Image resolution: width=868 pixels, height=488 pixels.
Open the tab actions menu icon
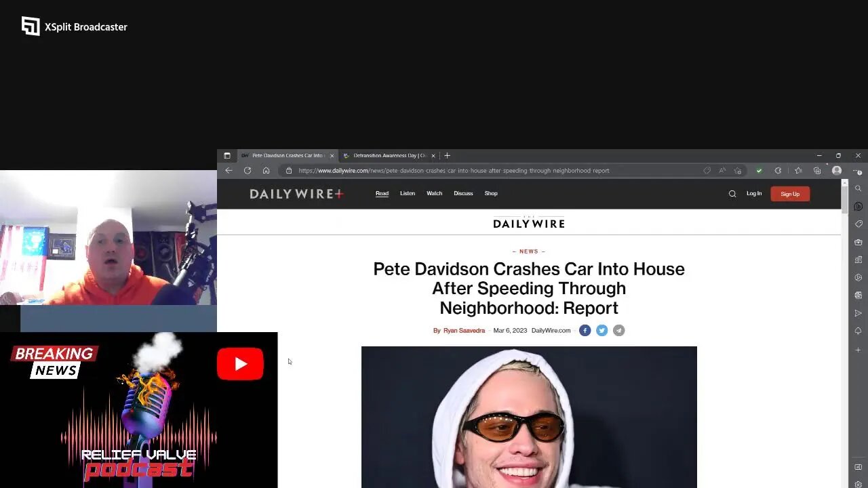(x=227, y=156)
